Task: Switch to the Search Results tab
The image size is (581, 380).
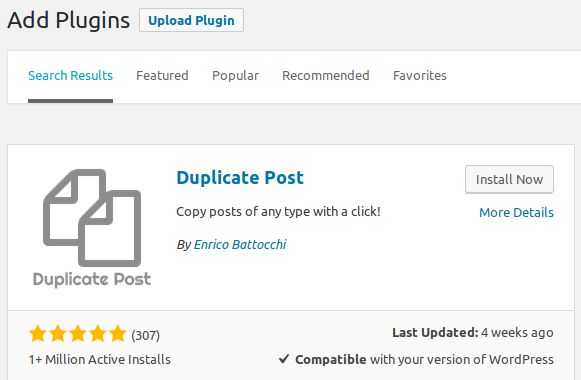Action: pyautogui.click(x=70, y=76)
